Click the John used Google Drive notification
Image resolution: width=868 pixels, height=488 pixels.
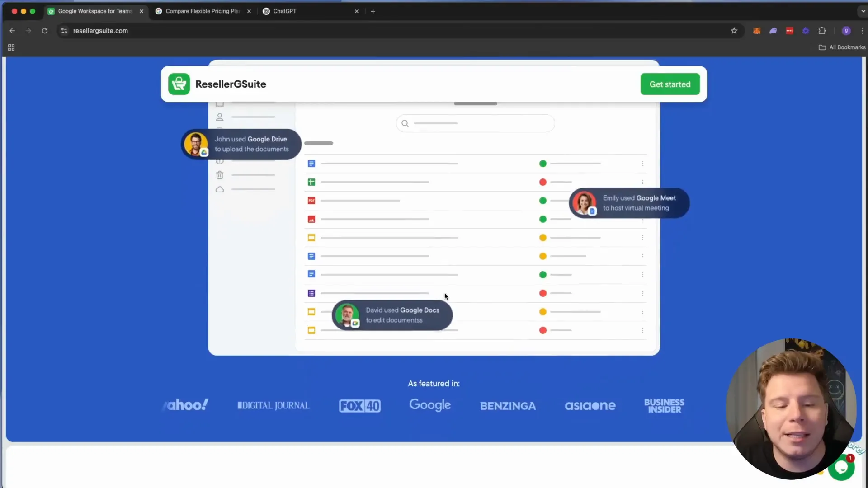tap(241, 144)
